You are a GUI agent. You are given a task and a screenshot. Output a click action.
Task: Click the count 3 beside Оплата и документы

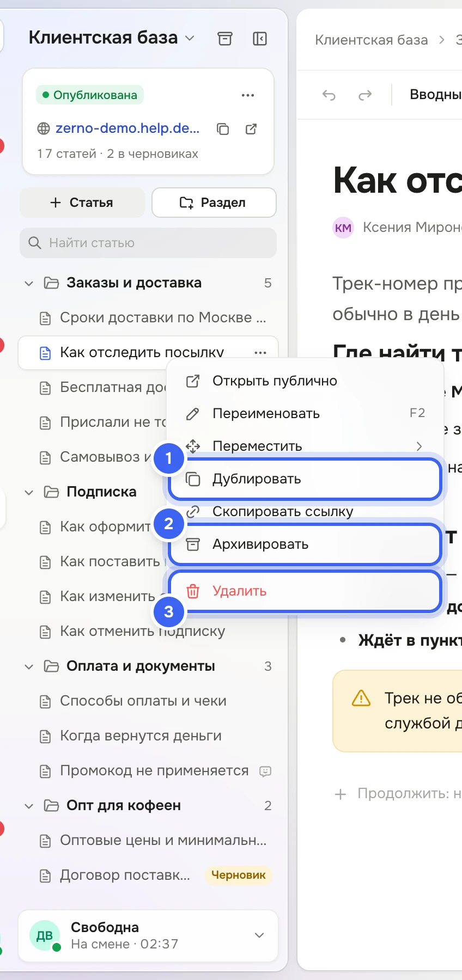coord(268,666)
